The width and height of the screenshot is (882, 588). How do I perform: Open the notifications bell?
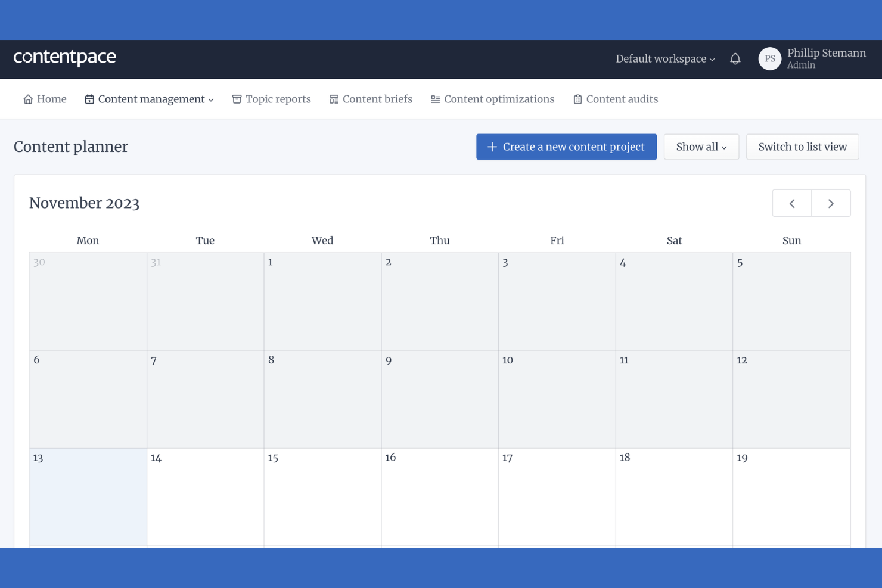pos(735,58)
